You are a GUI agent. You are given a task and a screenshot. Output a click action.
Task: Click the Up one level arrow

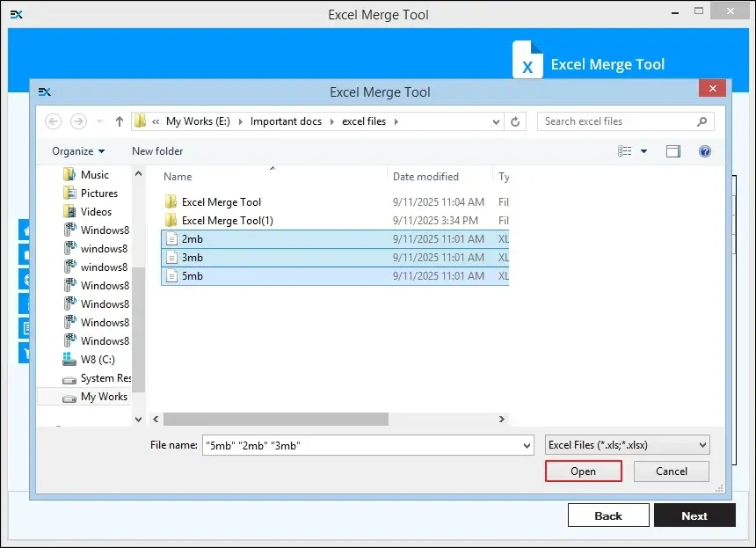point(120,121)
